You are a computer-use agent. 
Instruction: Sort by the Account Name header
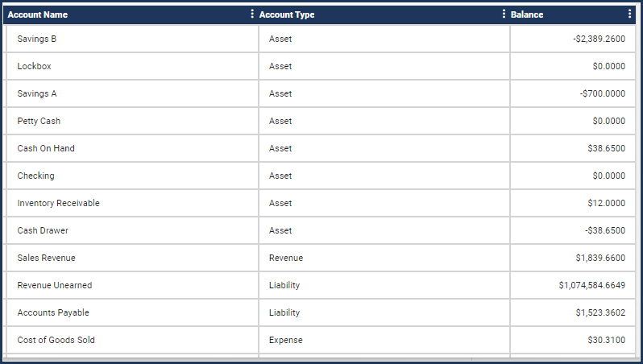pyautogui.click(x=38, y=14)
